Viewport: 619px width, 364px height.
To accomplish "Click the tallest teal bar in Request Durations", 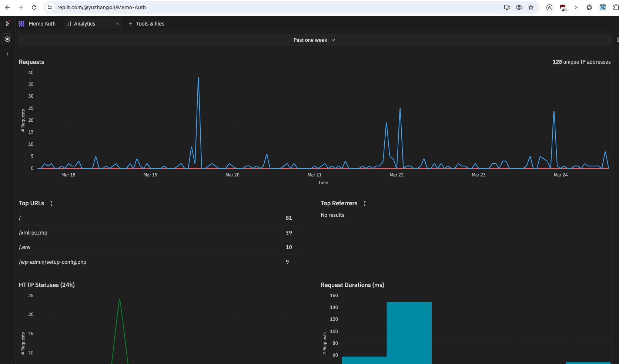I will click(x=409, y=333).
